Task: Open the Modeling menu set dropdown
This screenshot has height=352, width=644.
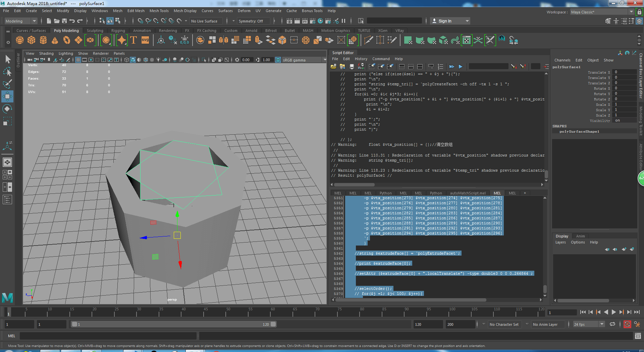Action: 21,21
